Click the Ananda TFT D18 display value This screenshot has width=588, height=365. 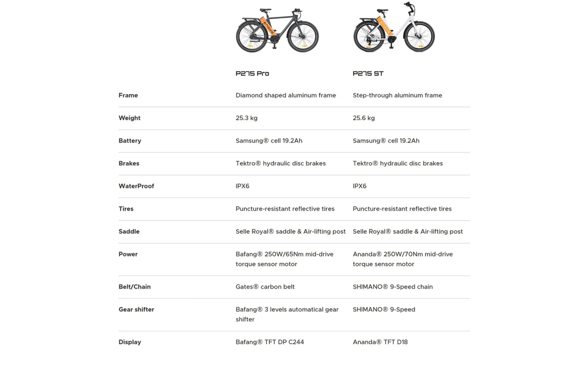click(x=380, y=342)
